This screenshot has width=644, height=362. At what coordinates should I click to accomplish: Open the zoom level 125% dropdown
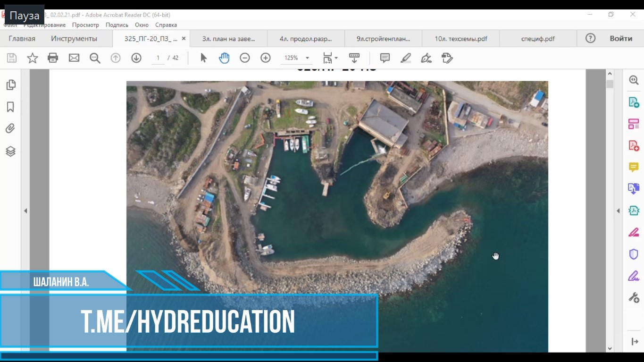tap(307, 58)
